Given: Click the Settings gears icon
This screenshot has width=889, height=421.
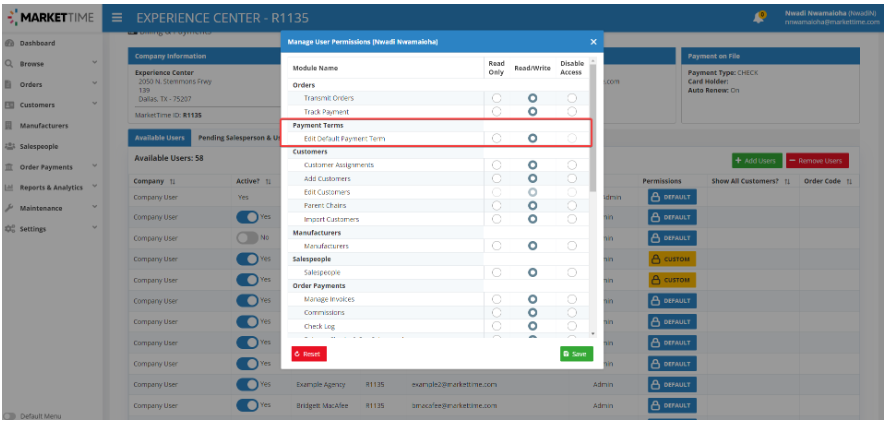Looking at the screenshot, I should tap(9, 229).
